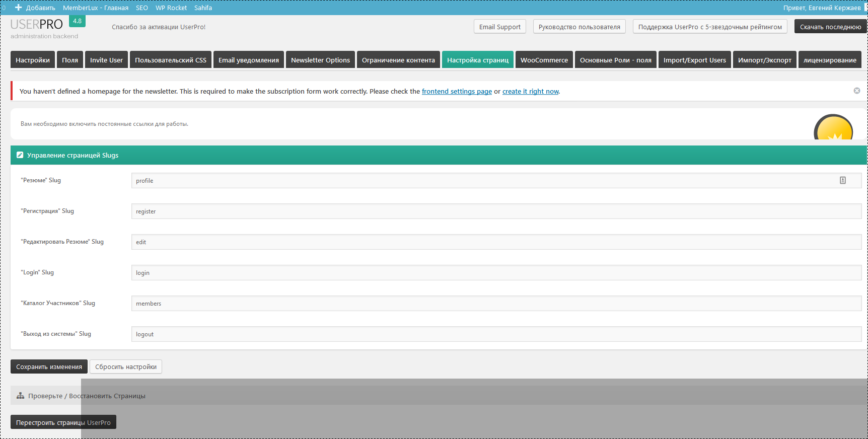Expand the Проверьте / Восстановить Страницы section
Screen dimensions: 868x439
coord(439,396)
